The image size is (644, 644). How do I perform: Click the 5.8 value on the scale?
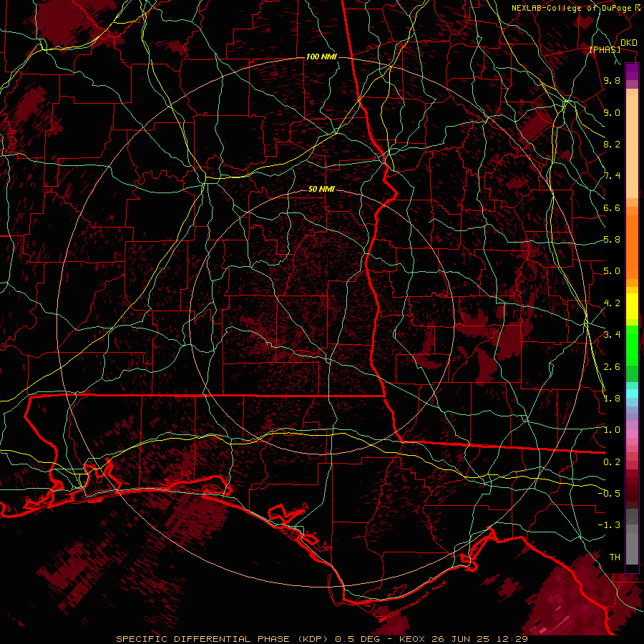[612, 240]
